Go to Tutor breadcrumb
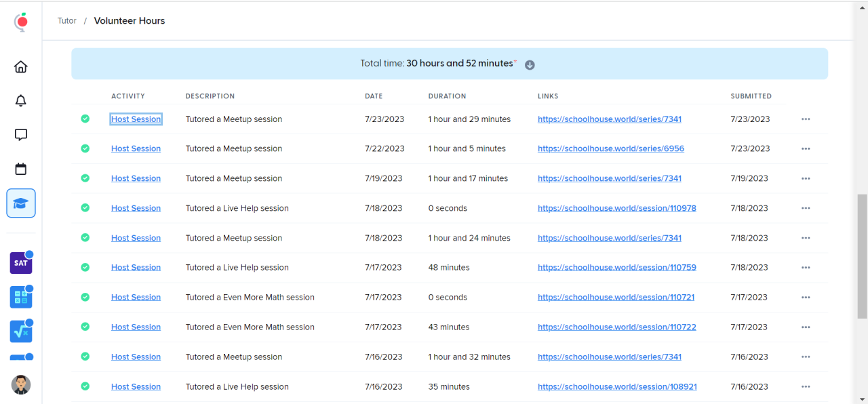The image size is (868, 404). (67, 21)
